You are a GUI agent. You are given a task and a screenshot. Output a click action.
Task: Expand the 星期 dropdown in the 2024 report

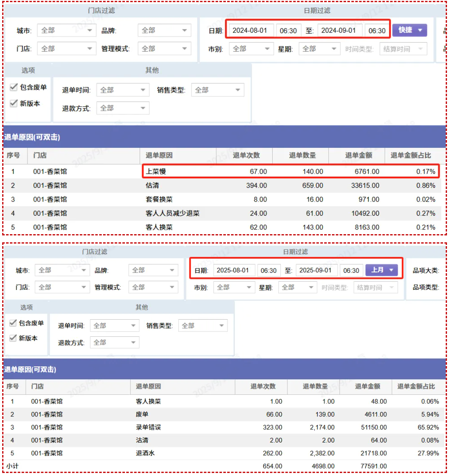319,49
